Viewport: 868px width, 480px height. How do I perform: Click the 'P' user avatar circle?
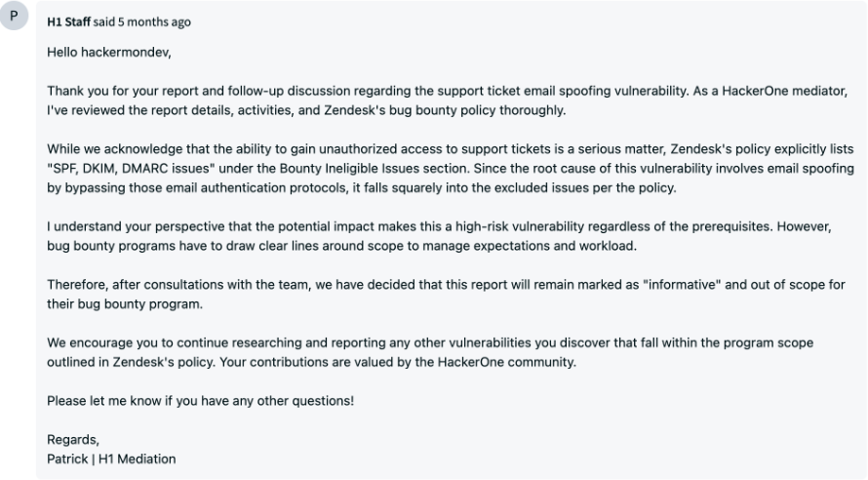pos(14,21)
